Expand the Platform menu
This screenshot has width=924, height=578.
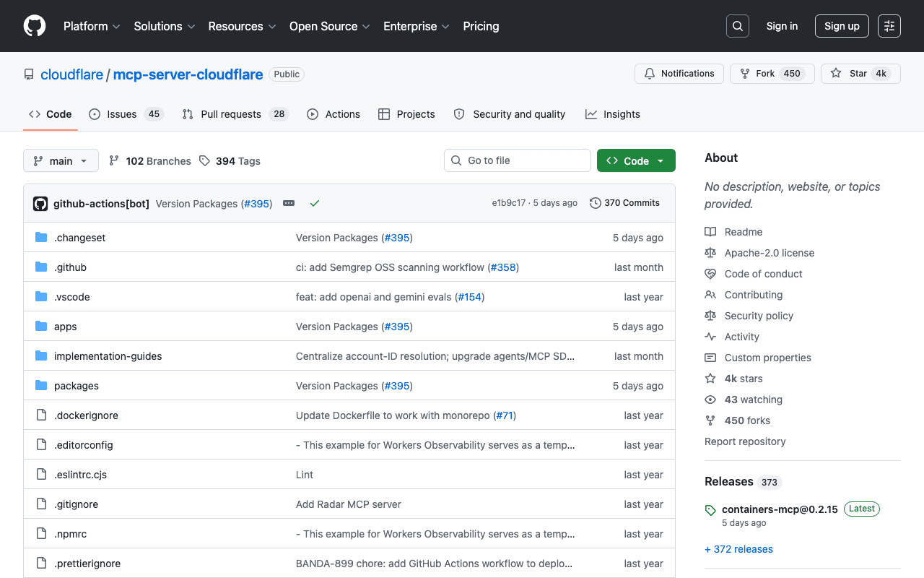click(92, 26)
